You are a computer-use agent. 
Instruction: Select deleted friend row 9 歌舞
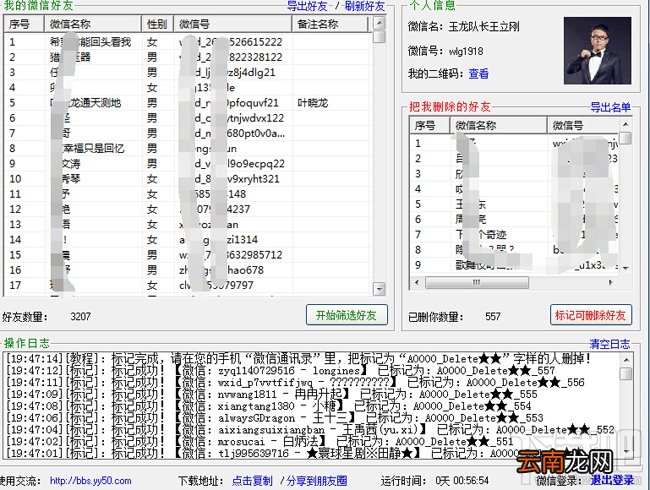514,265
